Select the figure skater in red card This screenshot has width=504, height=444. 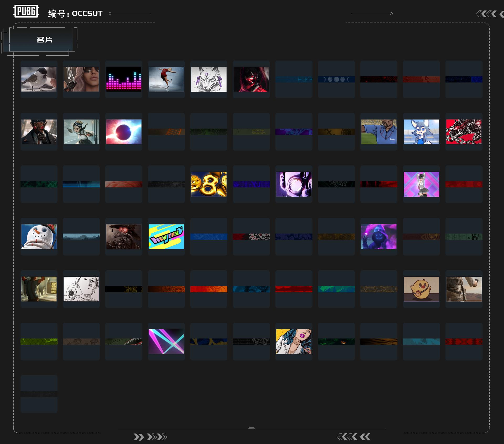click(x=166, y=79)
